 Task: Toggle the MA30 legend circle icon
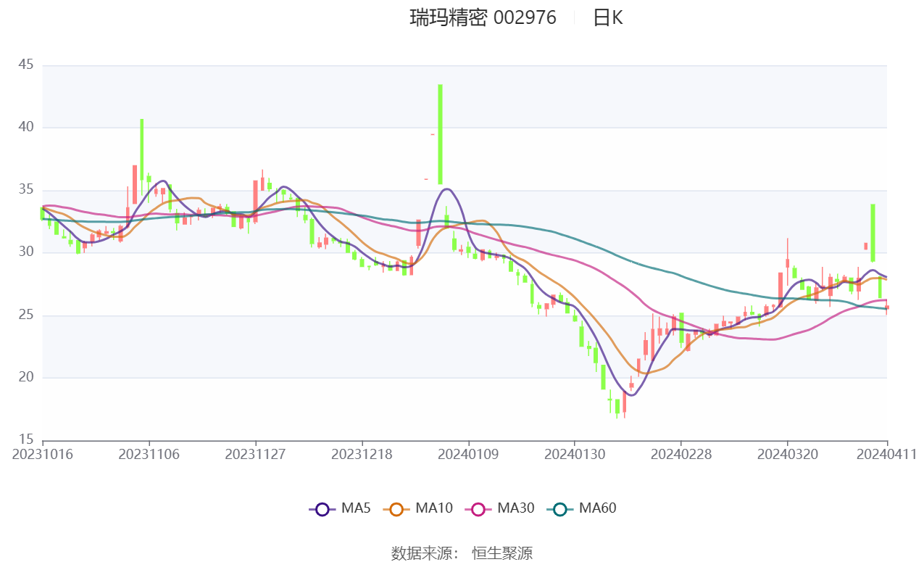[x=478, y=509]
